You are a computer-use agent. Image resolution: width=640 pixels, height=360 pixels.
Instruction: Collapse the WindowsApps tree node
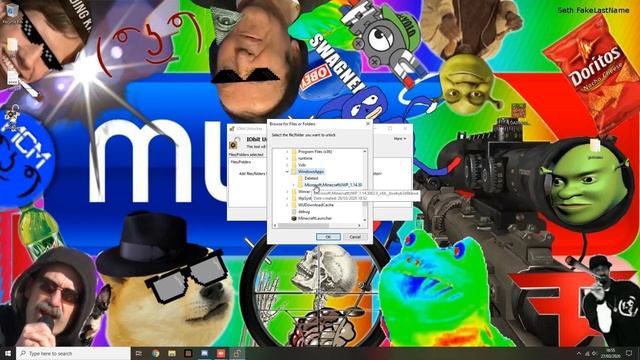[287, 171]
